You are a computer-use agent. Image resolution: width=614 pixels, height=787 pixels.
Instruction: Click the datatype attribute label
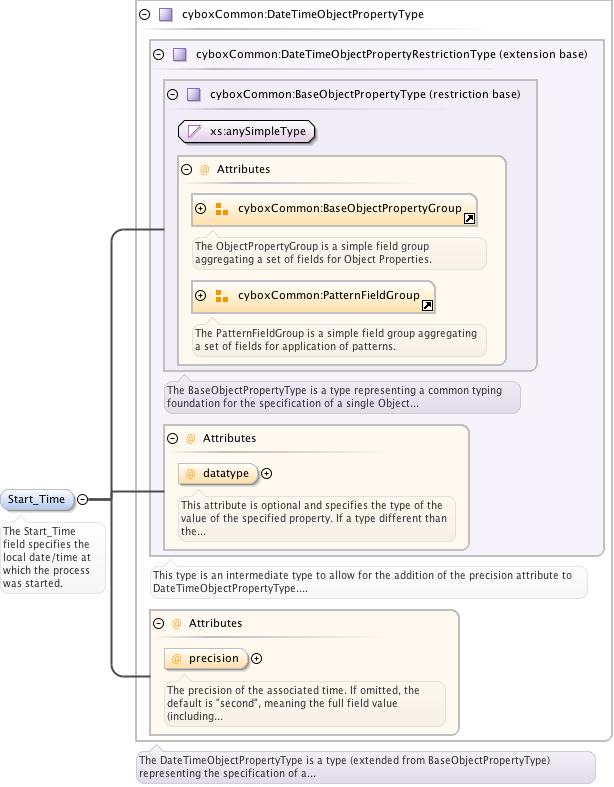click(x=225, y=473)
